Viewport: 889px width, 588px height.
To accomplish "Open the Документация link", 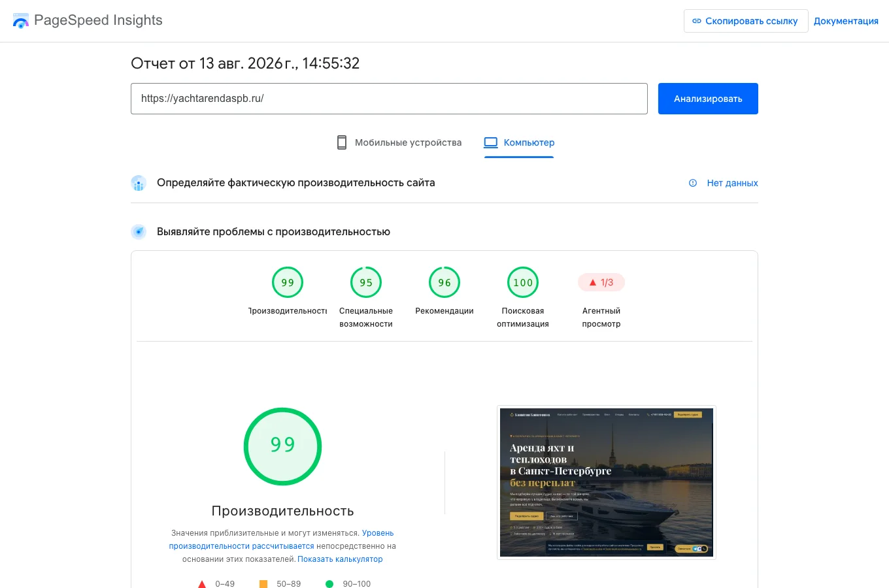I will [x=846, y=21].
